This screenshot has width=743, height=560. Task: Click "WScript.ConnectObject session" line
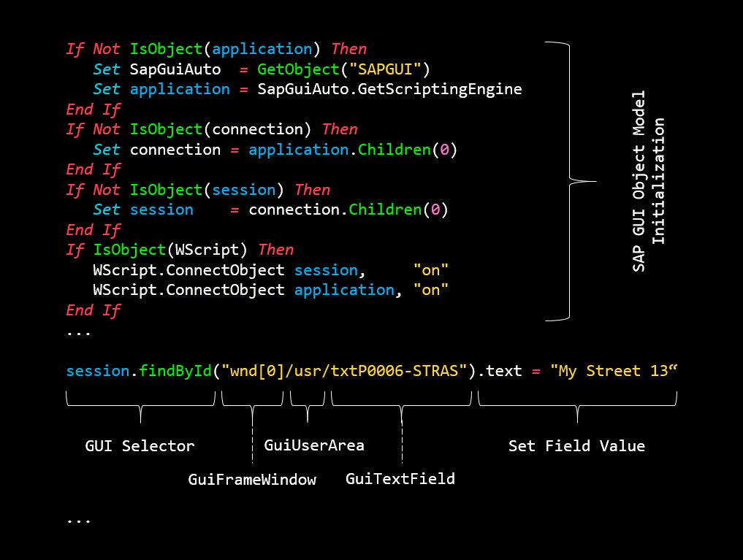(270, 270)
